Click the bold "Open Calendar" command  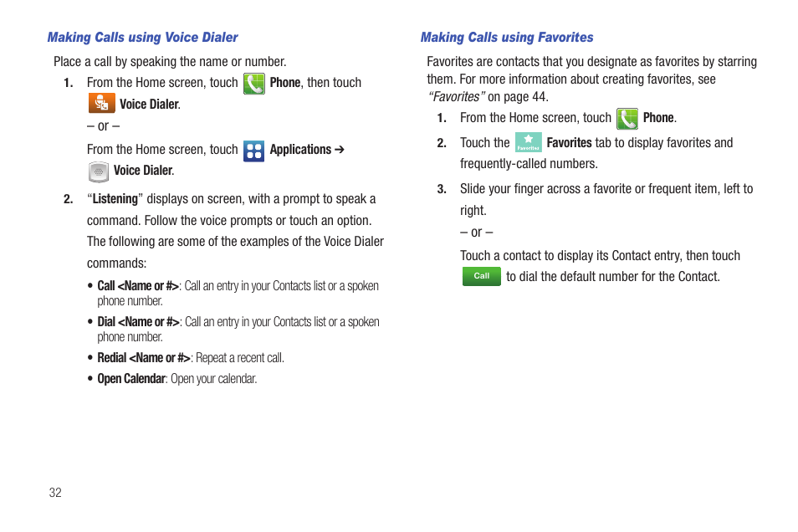(x=131, y=379)
